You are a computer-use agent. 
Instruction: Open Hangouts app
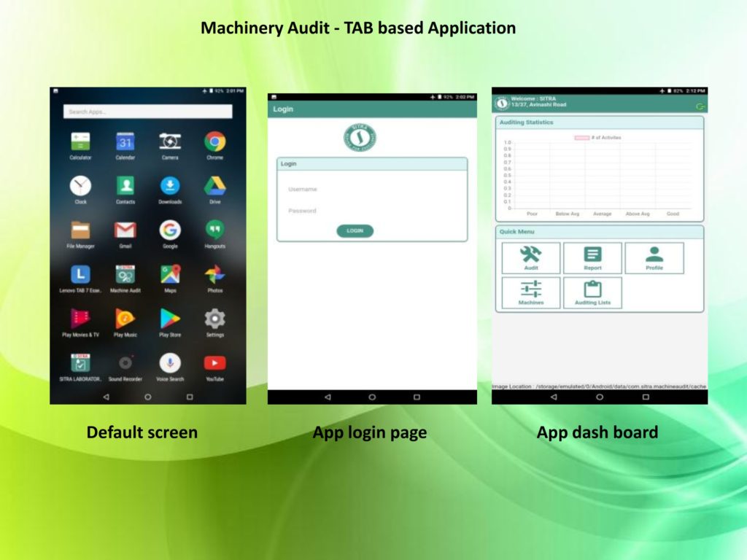[x=215, y=230]
